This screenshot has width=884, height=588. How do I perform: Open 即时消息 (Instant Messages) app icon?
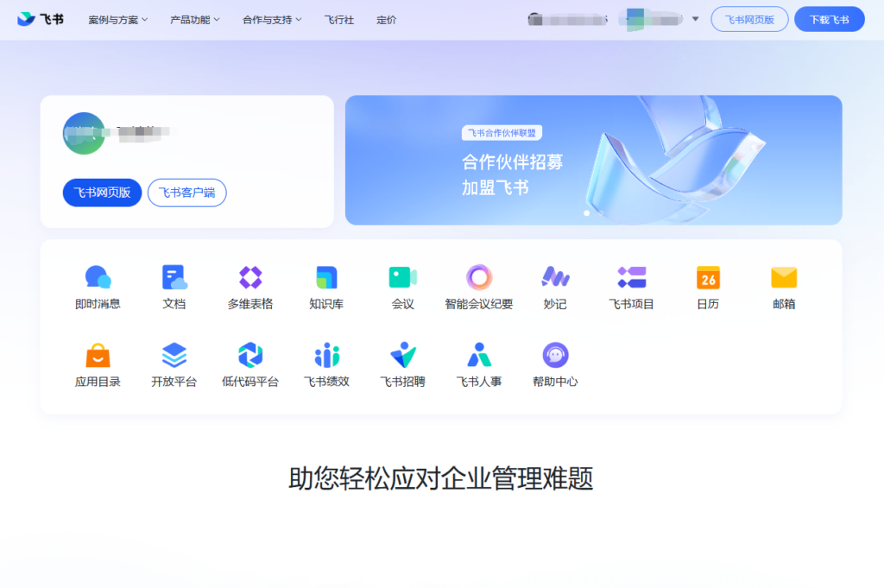click(98, 276)
